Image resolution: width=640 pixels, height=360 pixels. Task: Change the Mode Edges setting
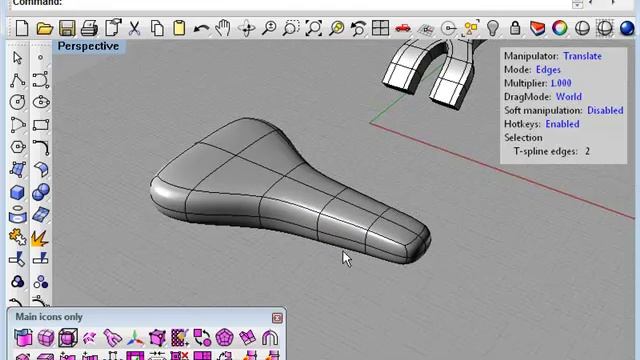coord(548,70)
